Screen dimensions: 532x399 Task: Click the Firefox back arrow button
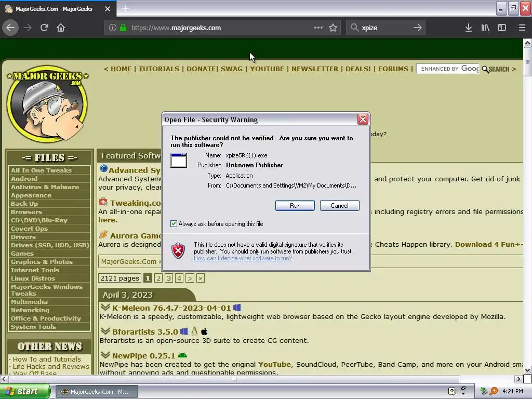click(x=10, y=28)
